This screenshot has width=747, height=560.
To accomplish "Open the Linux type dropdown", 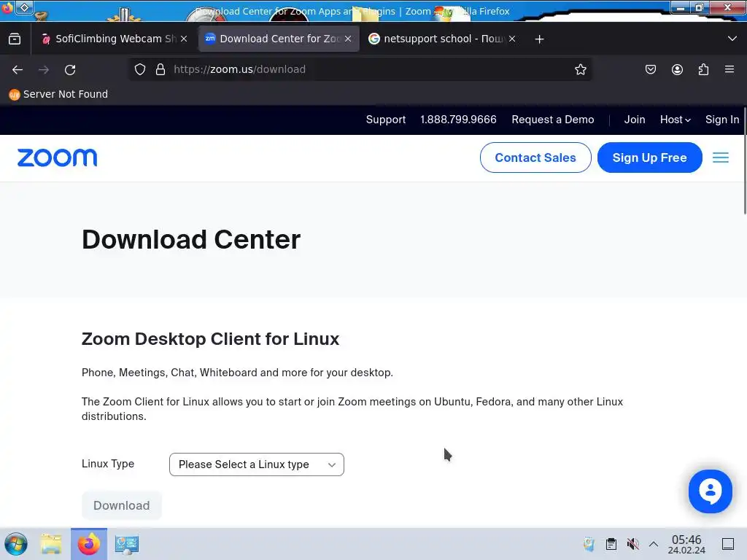I will coord(257,464).
